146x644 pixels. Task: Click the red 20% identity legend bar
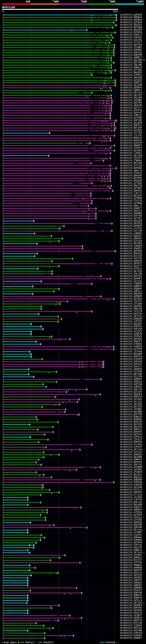(16, 4)
